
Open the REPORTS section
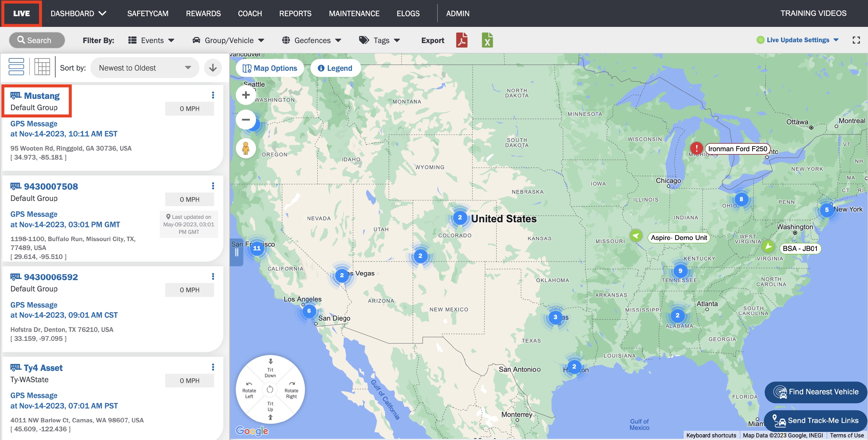pyautogui.click(x=295, y=14)
